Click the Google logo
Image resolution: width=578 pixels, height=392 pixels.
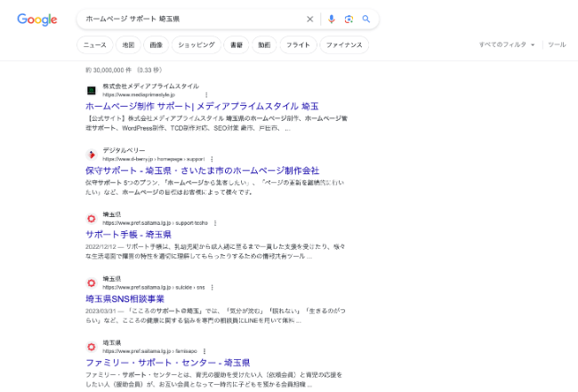[37, 20]
